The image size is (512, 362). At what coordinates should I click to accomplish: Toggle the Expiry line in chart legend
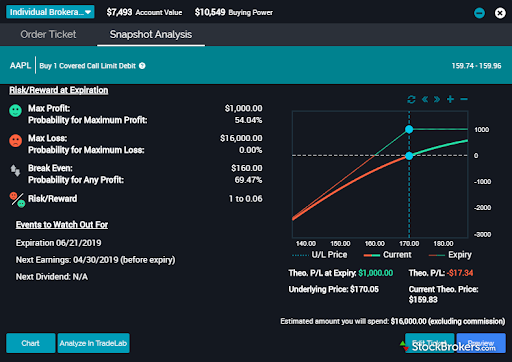[x=450, y=255]
